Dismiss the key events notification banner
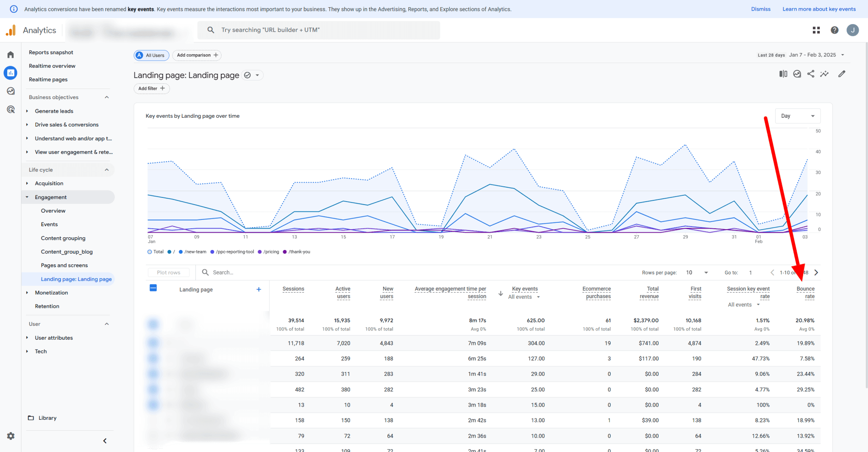 click(x=760, y=9)
